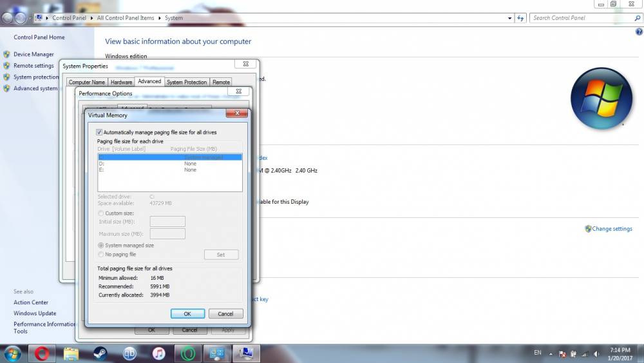Viewport: 644px width, 363px height.
Task: Click Change settings link
Action: [x=612, y=229]
